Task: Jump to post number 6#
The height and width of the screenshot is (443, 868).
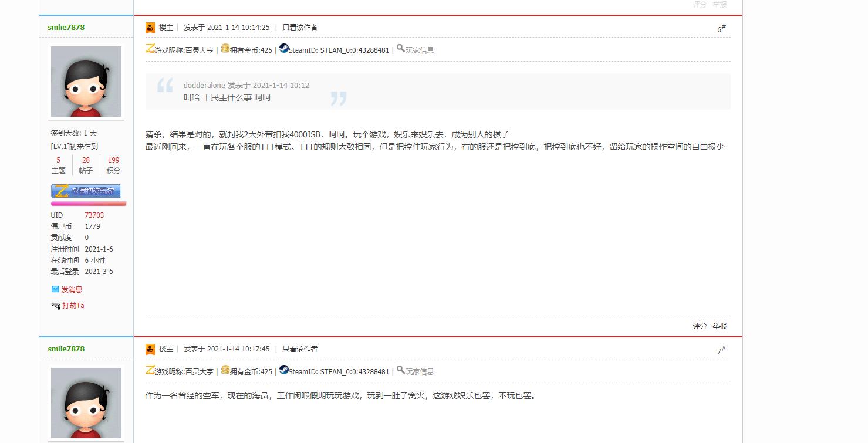Action: point(721,27)
